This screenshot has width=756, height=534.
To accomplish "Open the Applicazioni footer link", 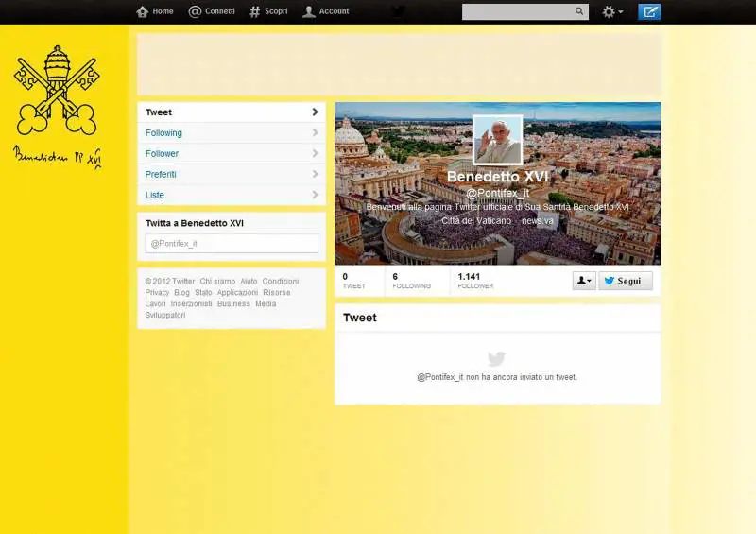I will coord(237,292).
